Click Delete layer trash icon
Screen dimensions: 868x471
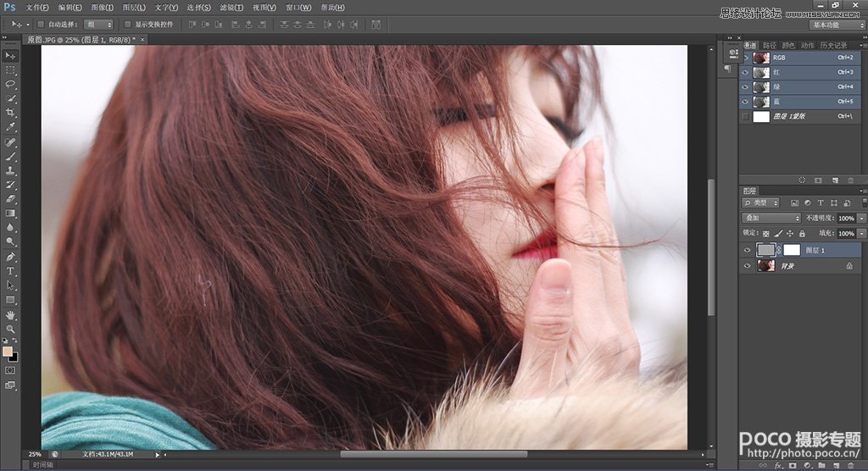click(851, 466)
